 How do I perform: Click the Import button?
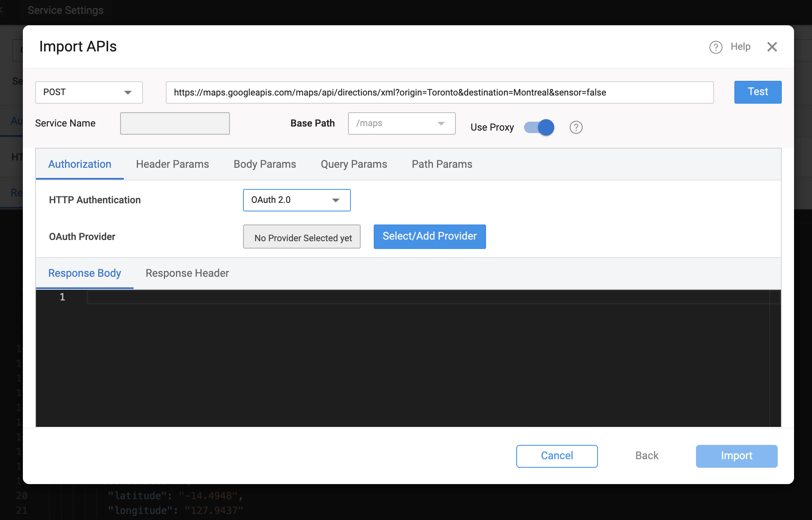click(x=736, y=456)
